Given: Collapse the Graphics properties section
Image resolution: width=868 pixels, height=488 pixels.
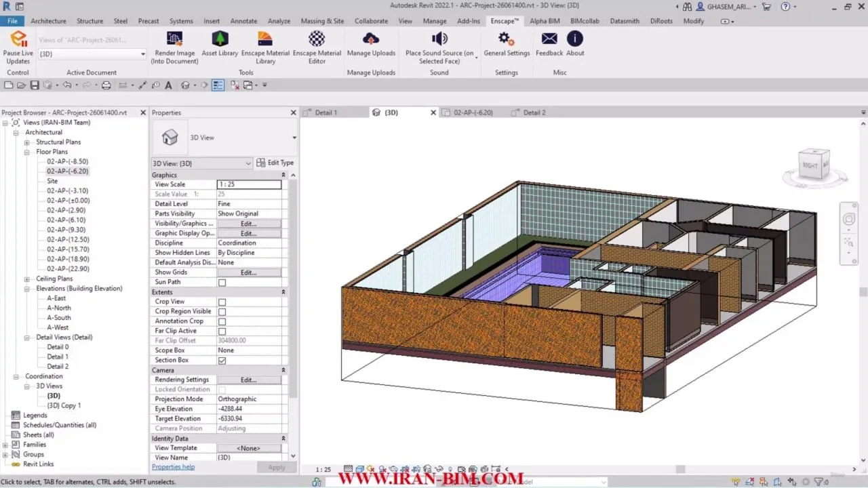Looking at the screenshot, I should click(283, 175).
